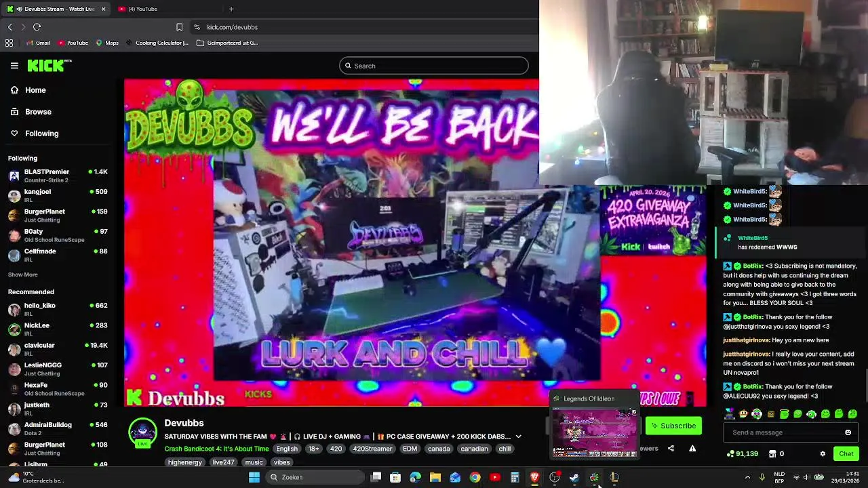This screenshot has width=868, height=488.
Task: Open the browser apps grid icon
Action: (x=9, y=43)
